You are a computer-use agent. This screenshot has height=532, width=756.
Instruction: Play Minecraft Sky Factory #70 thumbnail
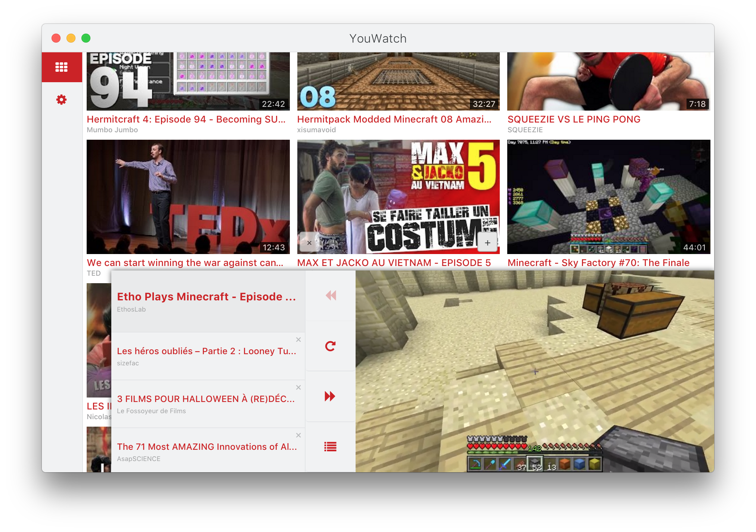[608, 197]
